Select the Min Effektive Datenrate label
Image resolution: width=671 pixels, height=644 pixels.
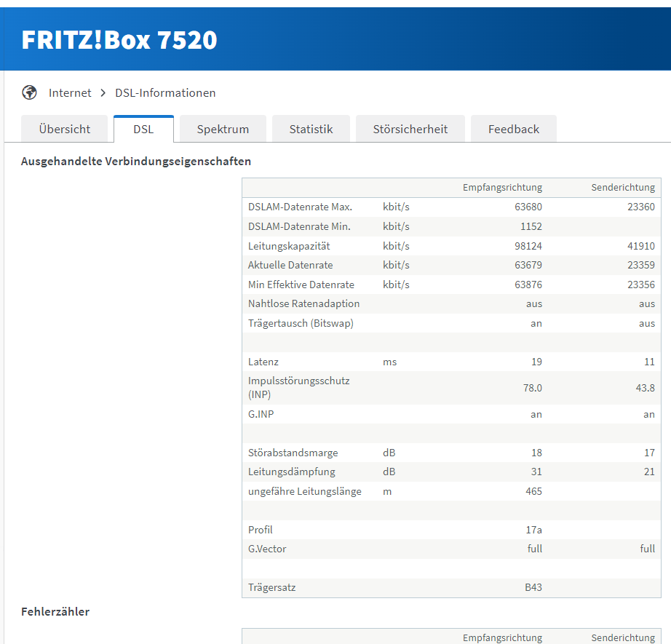point(301,285)
